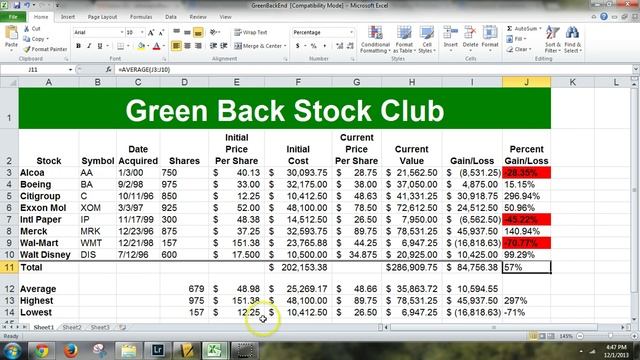640x360 pixels.
Task: Expand the Clear dropdown in Editing
Action: point(530,49)
